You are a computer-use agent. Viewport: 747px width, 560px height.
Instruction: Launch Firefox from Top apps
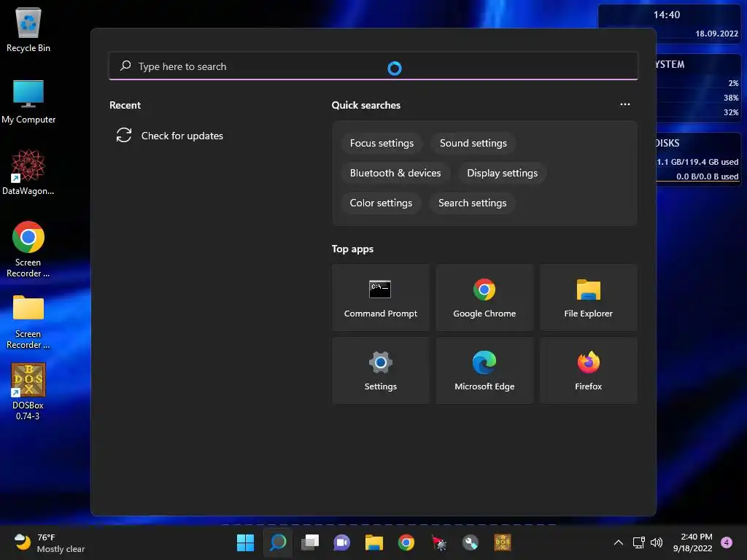(x=588, y=370)
